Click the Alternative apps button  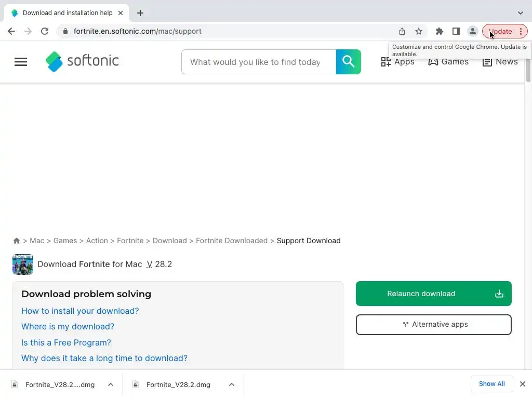(434, 324)
